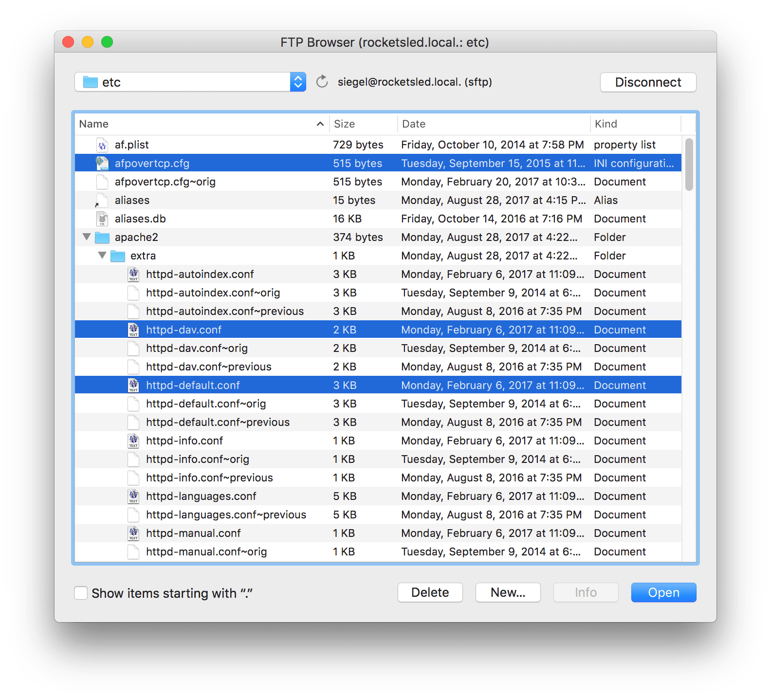
Task: Click the refresh icon beside the server name
Action: point(322,82)
